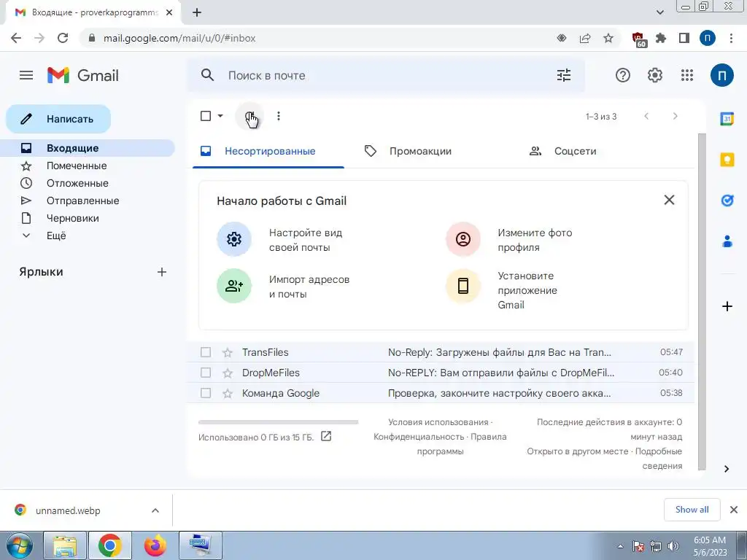The image size is (747, 560).
Task: Expand the unnamed.webp download options arrow
Action: point(155,510)
